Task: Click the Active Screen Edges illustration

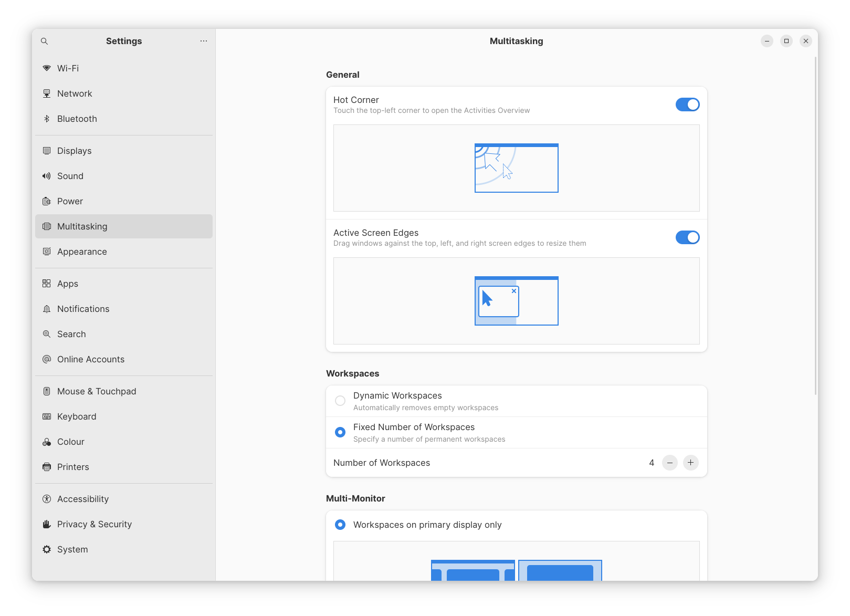Action: (x=517, y=301)
